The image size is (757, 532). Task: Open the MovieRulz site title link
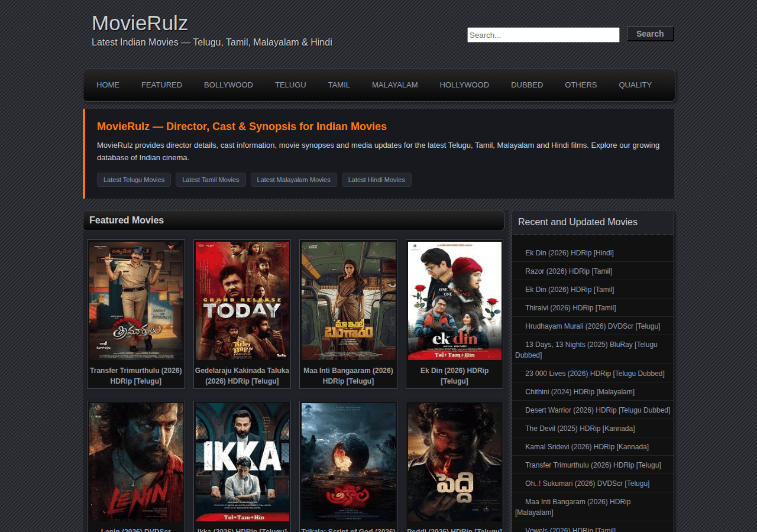pyautogui.click(x=140, y=23)
